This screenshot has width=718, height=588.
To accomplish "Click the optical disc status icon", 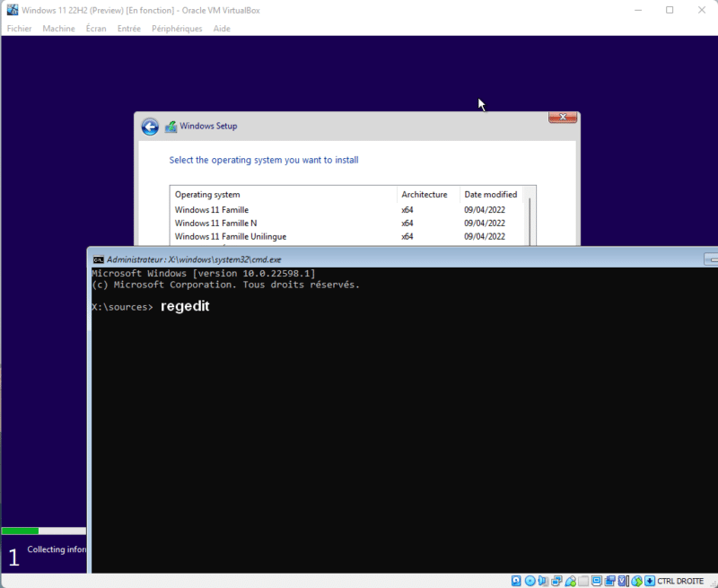I will (x=530, y=581).
